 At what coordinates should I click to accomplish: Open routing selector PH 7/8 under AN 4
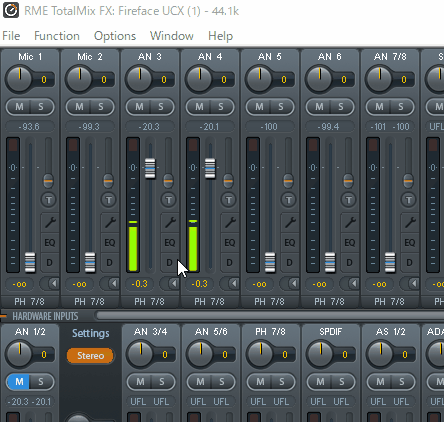click(x=210, y=302)
